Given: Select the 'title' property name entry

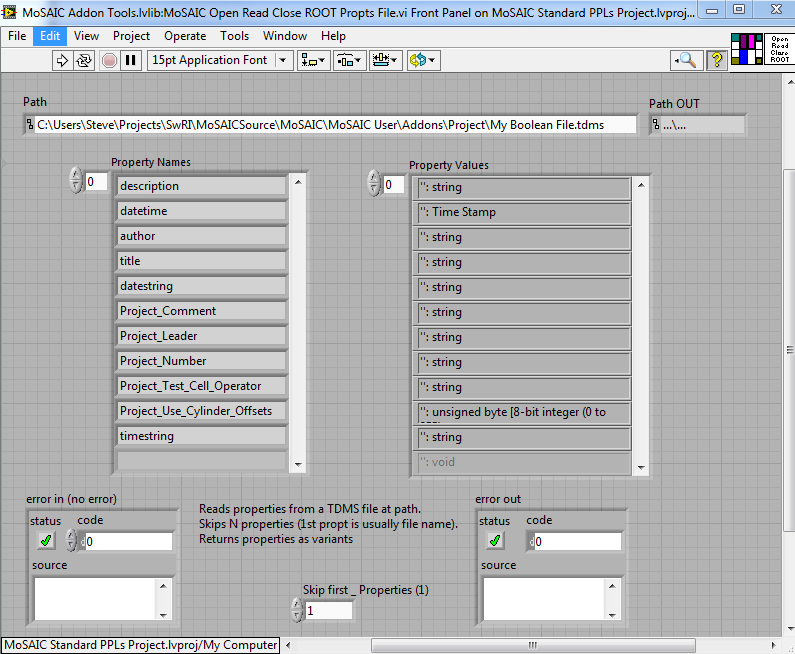Looking at the screenshot, I should coord(201,261).
